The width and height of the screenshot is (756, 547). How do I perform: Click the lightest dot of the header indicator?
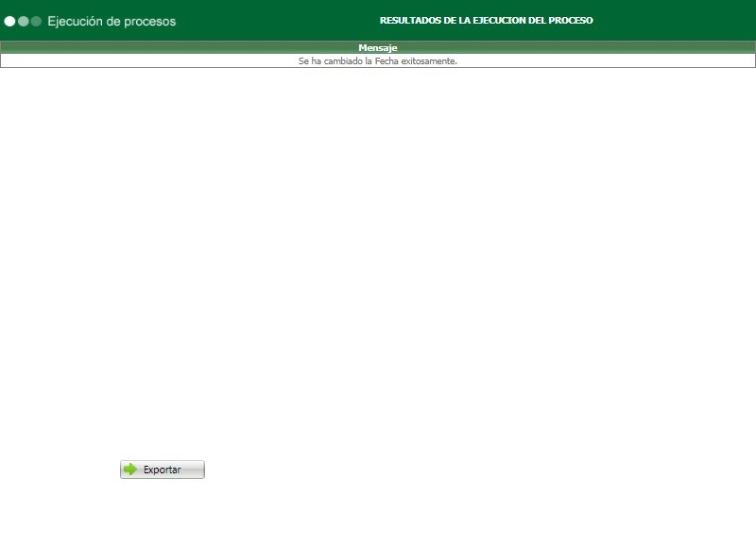[9, 21]
